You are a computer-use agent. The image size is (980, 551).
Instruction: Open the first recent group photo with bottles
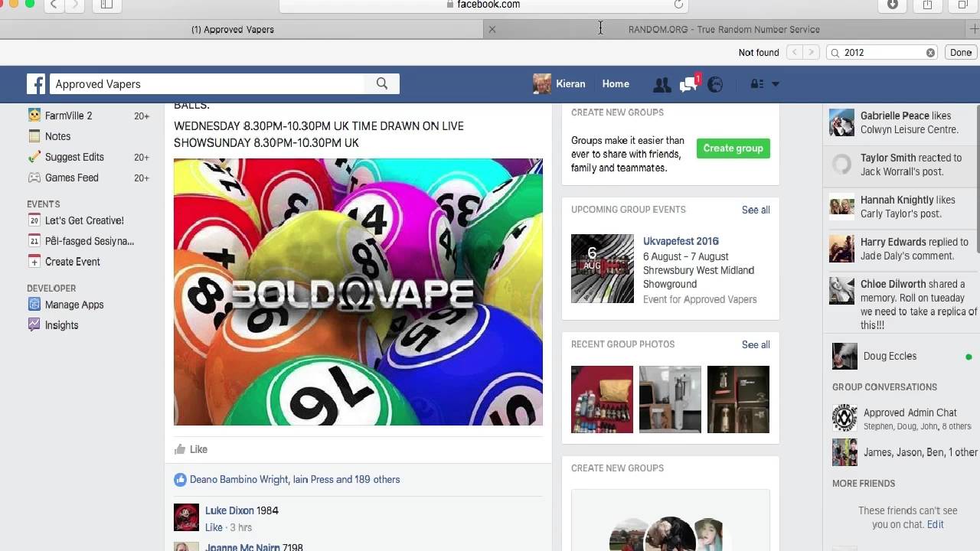click(x=603, y=399)
